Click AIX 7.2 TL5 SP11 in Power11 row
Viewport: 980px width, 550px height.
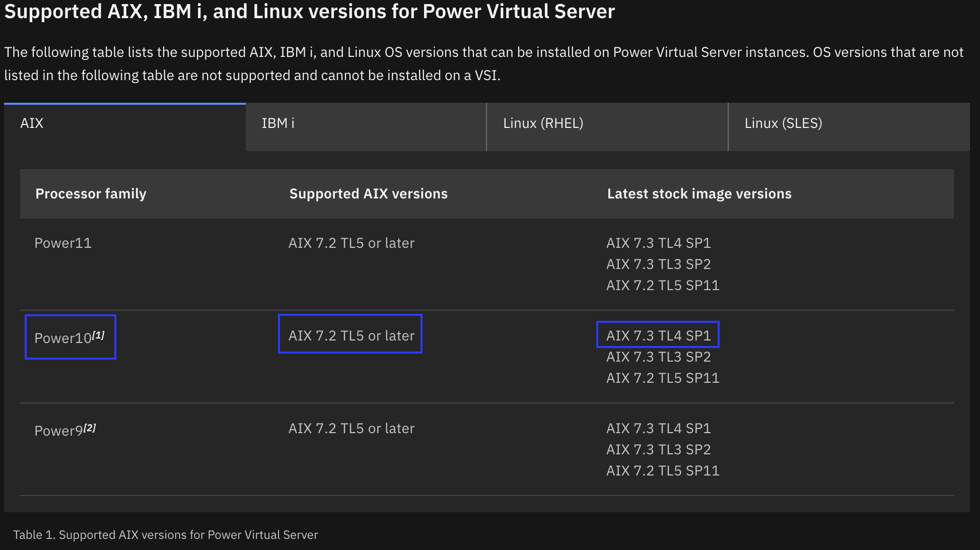(x=663, y=286)
